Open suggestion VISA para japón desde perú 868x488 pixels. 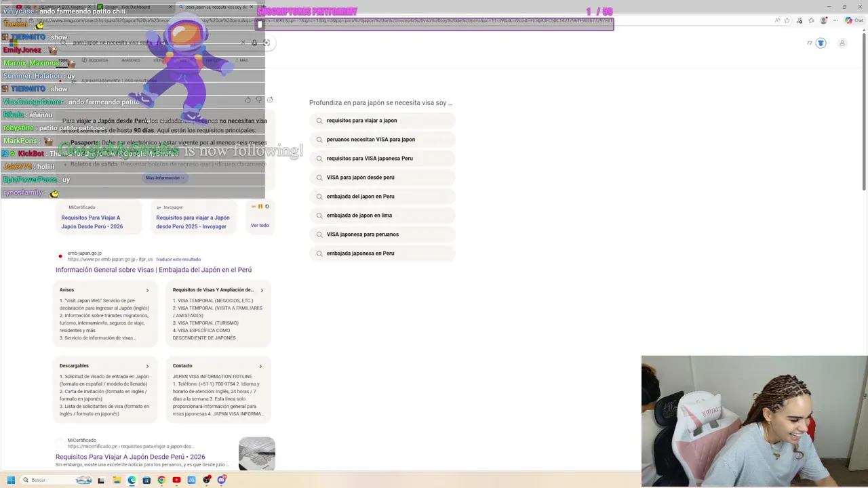coord(382,178)
